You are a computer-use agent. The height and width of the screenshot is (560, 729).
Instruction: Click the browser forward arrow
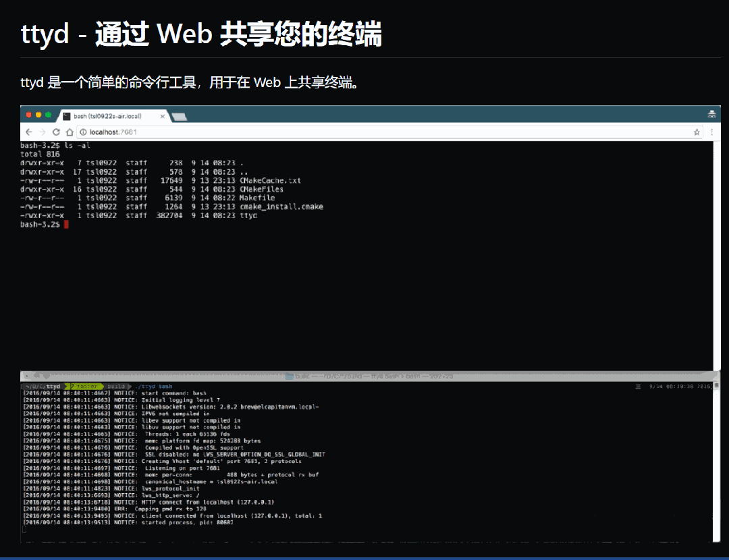tap(43, 132)
